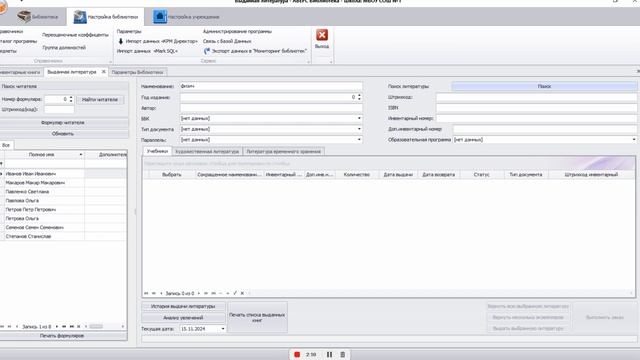Open the Текущая дата date dropdown
The width and height of the screenshot is (640, 360).
[223, 329]
